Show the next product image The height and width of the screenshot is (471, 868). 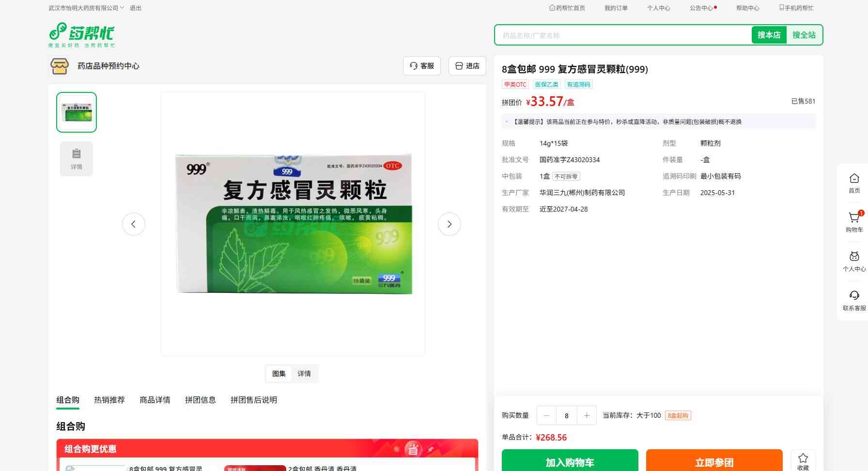[x=449, y=224]
